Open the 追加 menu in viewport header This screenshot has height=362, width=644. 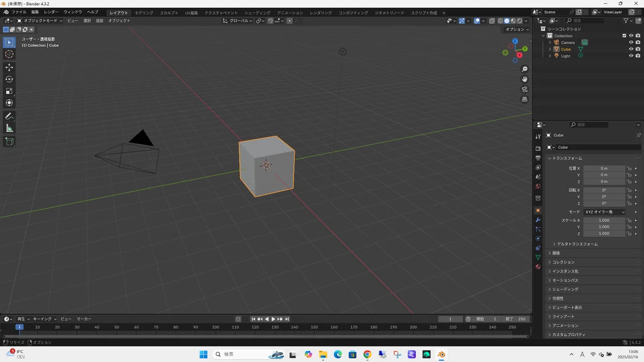(99, 20)
